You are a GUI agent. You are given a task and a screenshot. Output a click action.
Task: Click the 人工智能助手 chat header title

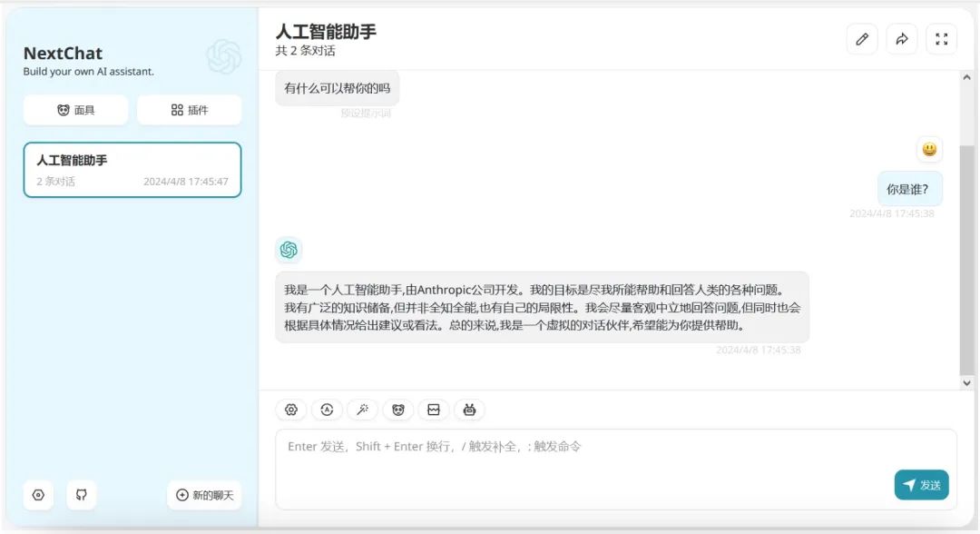327,32
